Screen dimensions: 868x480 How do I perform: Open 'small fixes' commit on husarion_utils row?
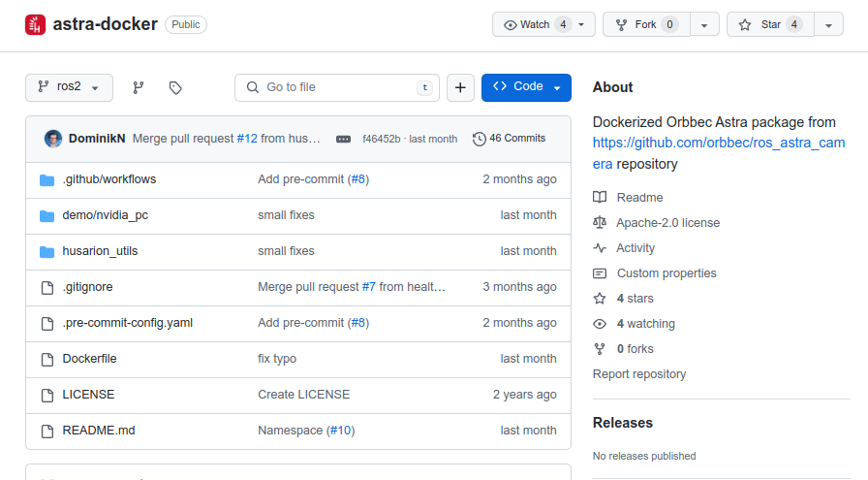click(286, 251)
